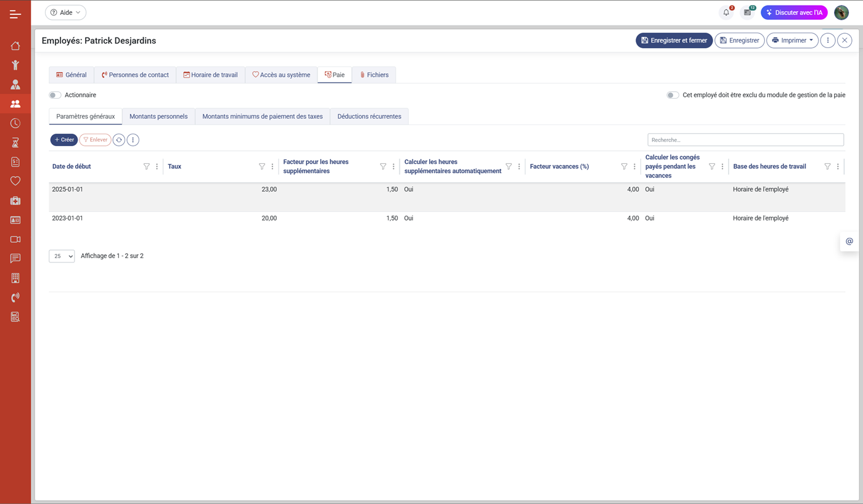Screen dimensions: 863x504
Task: Select the Déductions récurrentes tab
Action: 369,116
